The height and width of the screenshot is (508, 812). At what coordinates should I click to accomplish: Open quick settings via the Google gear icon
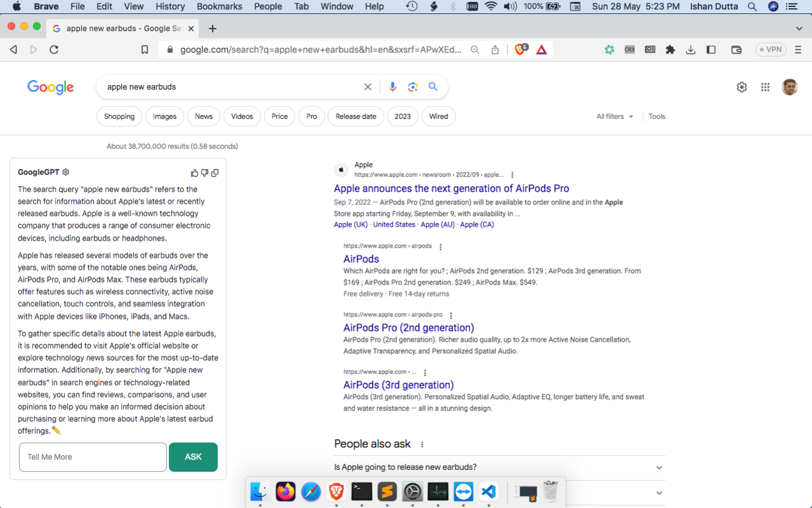click(742, 87)
